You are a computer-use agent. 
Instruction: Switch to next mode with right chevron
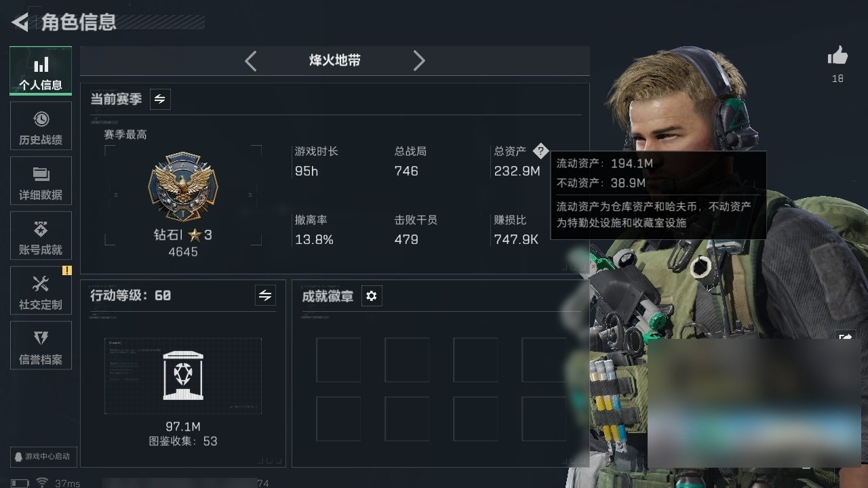[x=419, y=61]
